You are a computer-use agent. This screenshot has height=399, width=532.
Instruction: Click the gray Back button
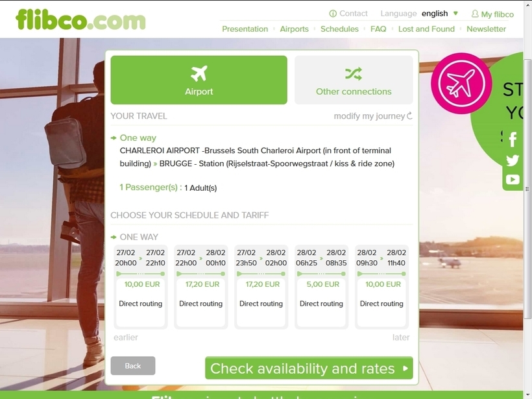(x=132, y=366)
